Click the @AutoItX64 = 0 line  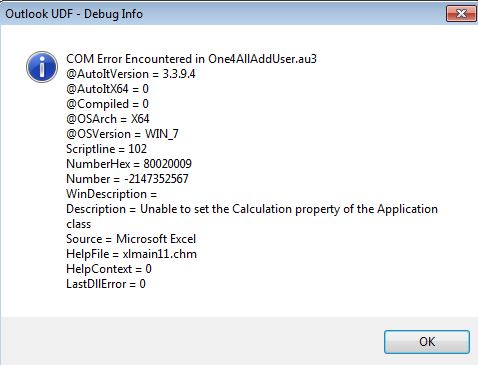pos(107,89)
